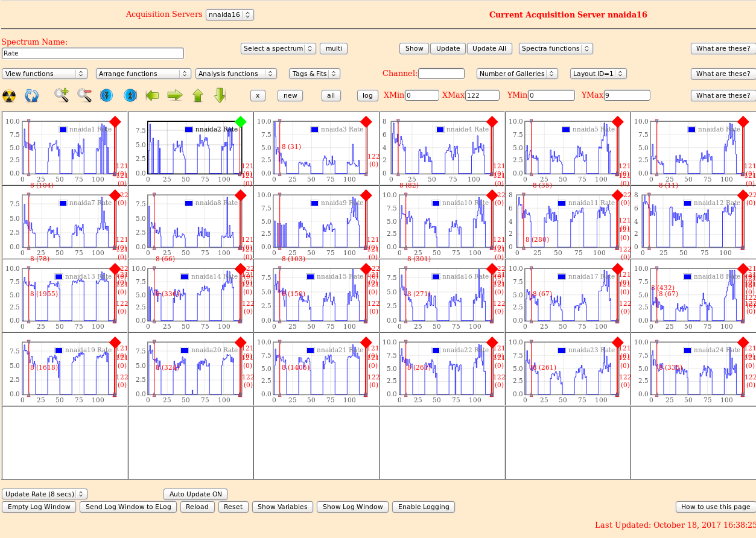Click the Show Variables button
This screenshot has height=538, width=756.
(283, 507)
